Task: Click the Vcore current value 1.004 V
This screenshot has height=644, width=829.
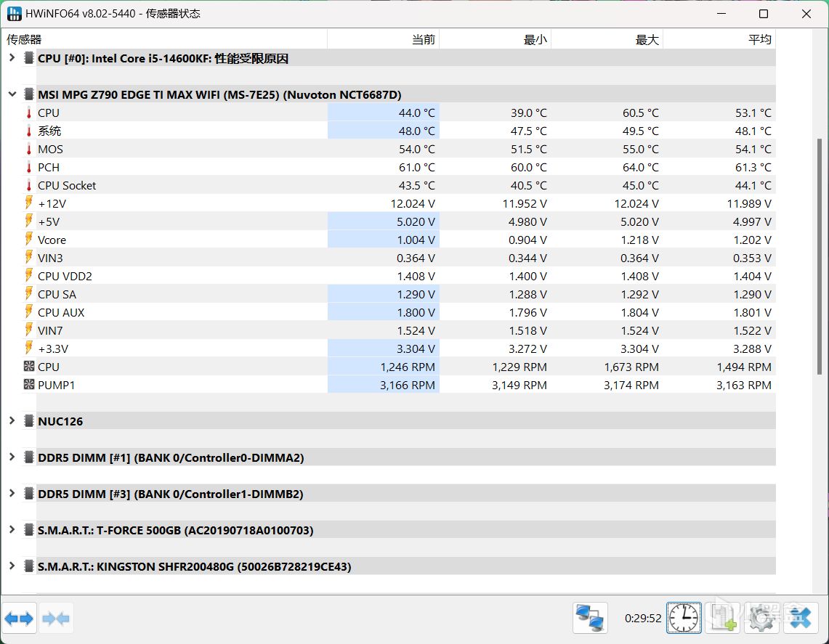Action: [416, 240]
